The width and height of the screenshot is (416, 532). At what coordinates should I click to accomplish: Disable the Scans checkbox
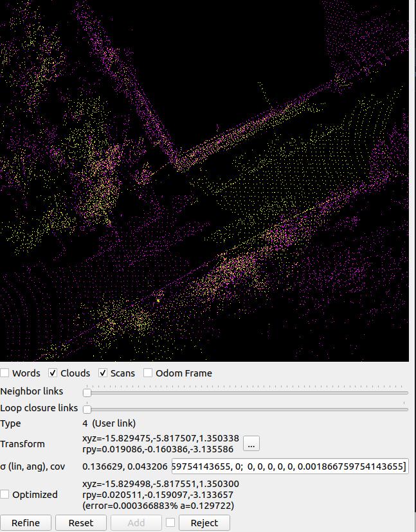(103, 373)
